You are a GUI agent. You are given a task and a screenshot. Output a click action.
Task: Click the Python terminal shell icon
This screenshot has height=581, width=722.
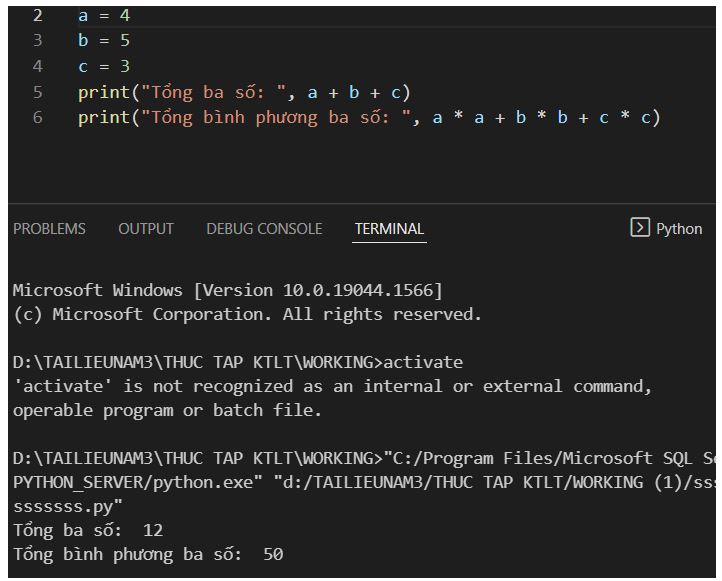pyautogui.click(x=640, y=228)
